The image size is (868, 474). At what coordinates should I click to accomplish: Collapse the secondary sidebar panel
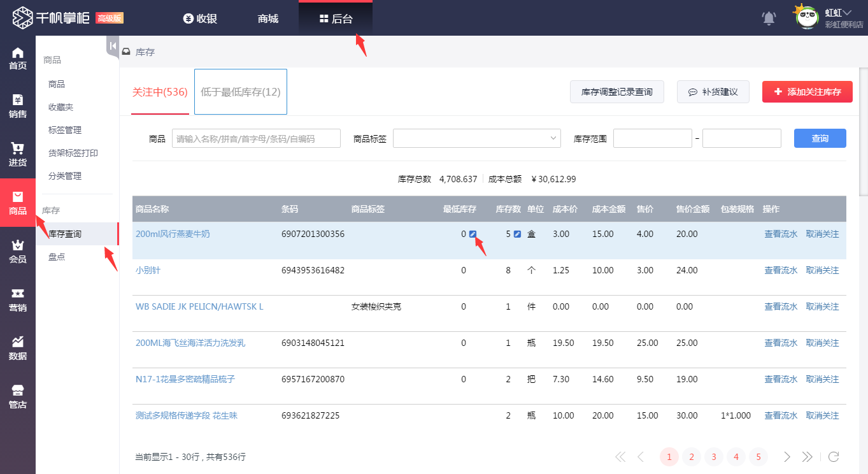111,46
